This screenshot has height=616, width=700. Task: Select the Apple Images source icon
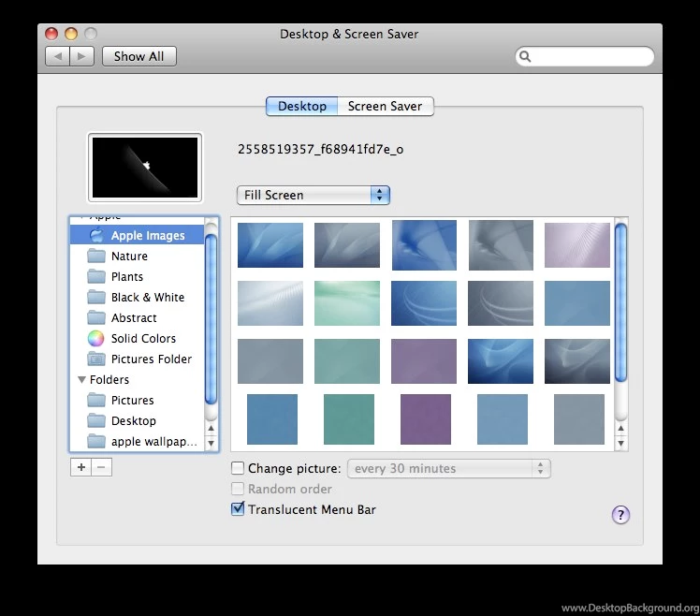click(95, 235)
